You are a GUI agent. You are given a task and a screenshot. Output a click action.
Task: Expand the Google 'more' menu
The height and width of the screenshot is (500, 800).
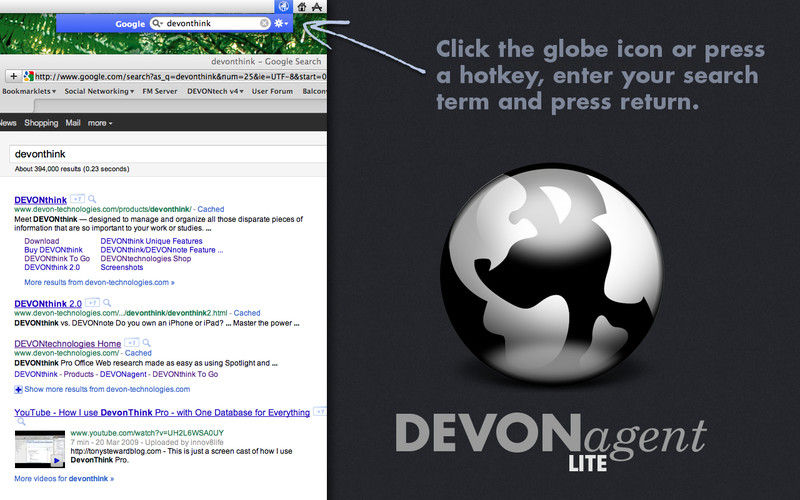click(99, 123)
